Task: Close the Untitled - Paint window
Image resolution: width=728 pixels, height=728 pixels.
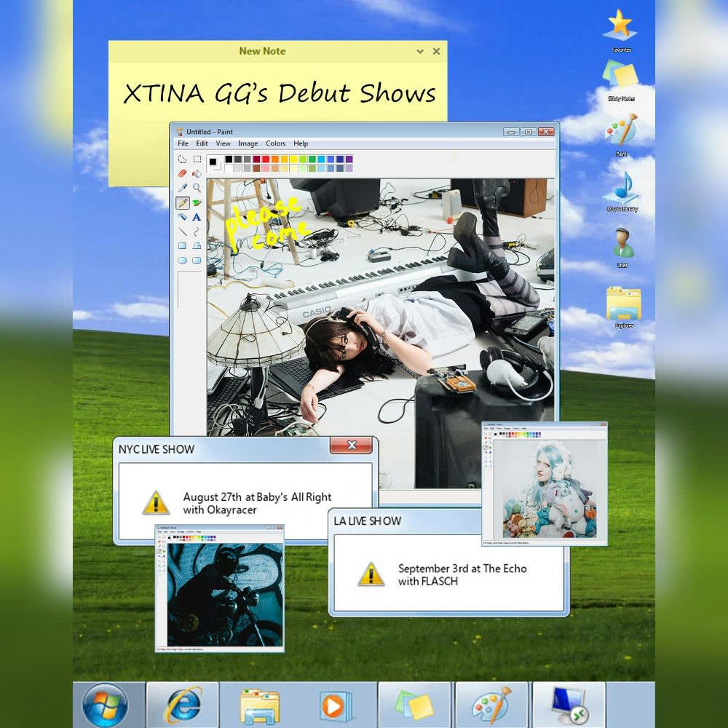Action: point(546,132)
